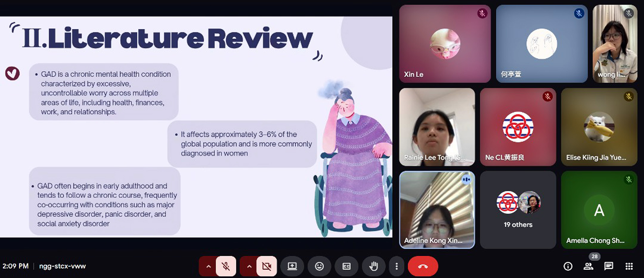Open the emoji reactions icon

pyautogui.click(x=319, y=266)
